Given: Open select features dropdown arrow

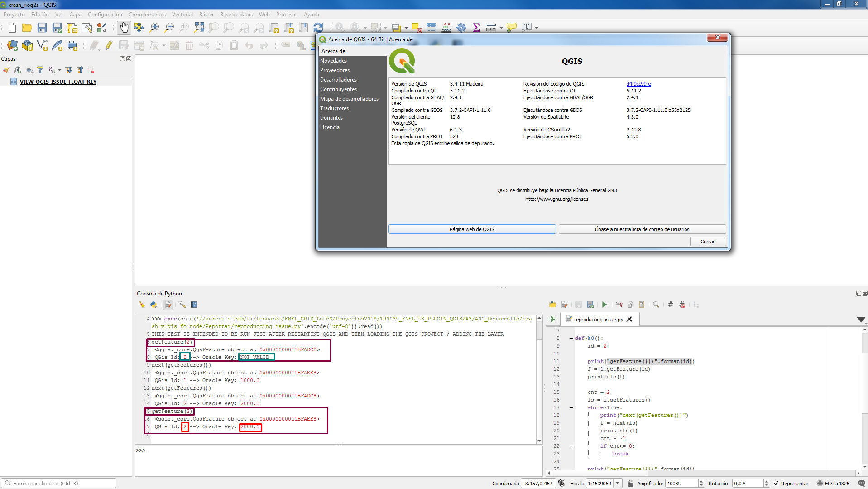Looking at the screenshot, I should pos(385,28).
